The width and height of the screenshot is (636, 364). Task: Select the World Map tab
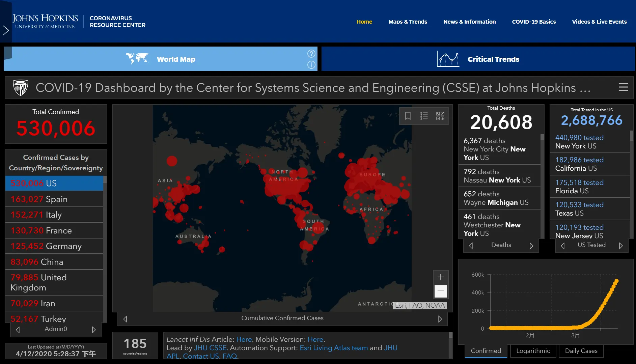tap(161, 59)
